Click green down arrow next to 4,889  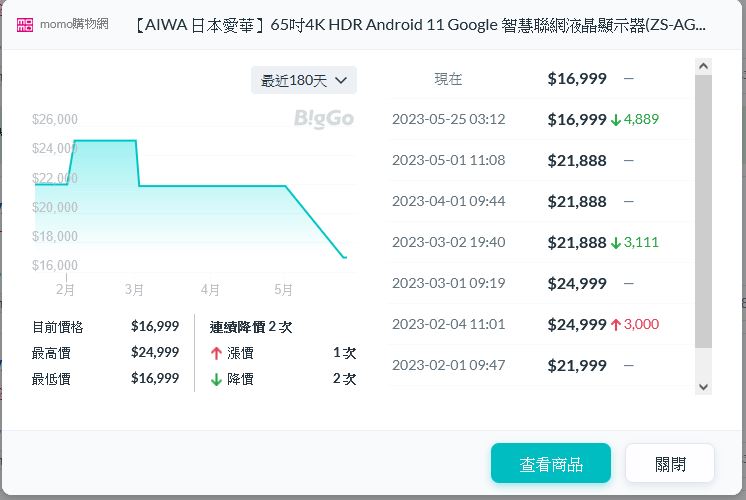(x=615, y=119)
